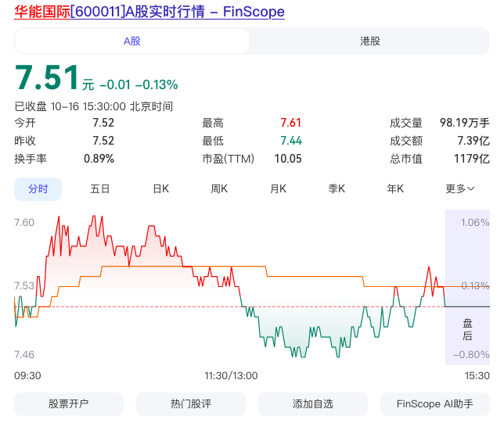504x430 pixels.
Task: Click the 成交额 value 7.39亿
Action: 473,141
